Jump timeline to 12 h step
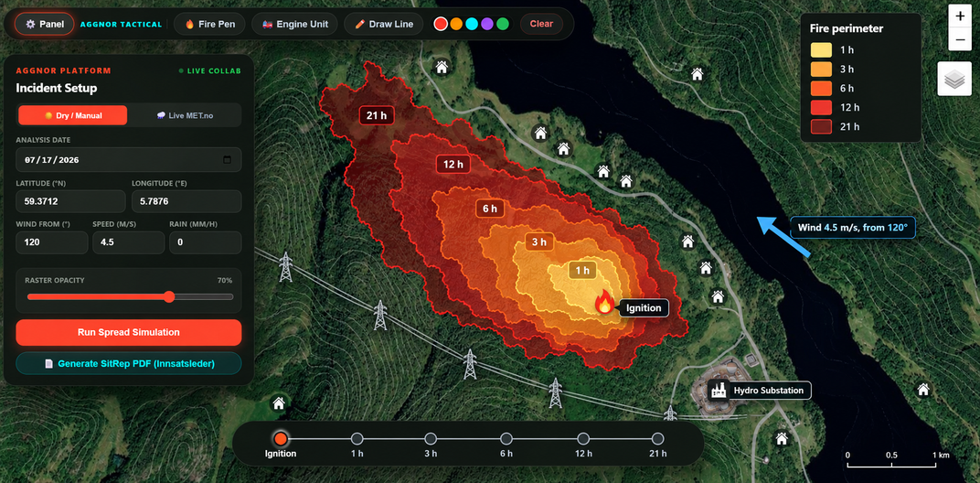The width and height of the screenshot is (980, 483). [x=583, y=438]
